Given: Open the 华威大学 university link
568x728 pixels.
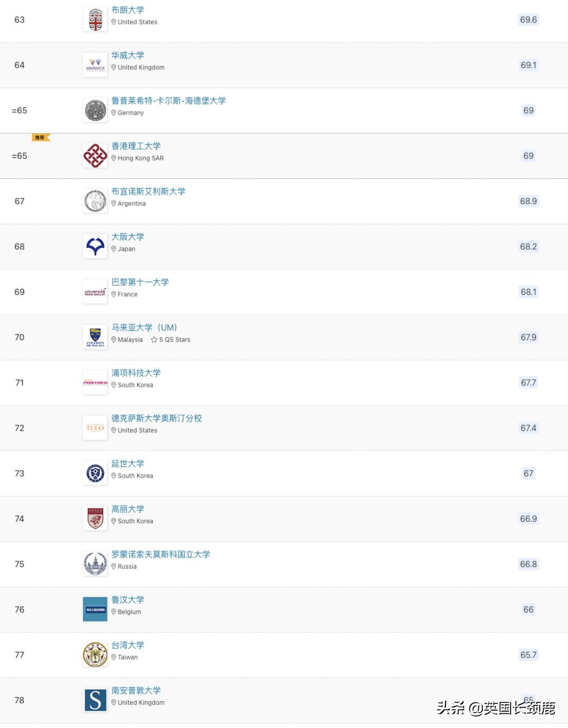Looking at the screenshot, I should [x=128, y=55].
